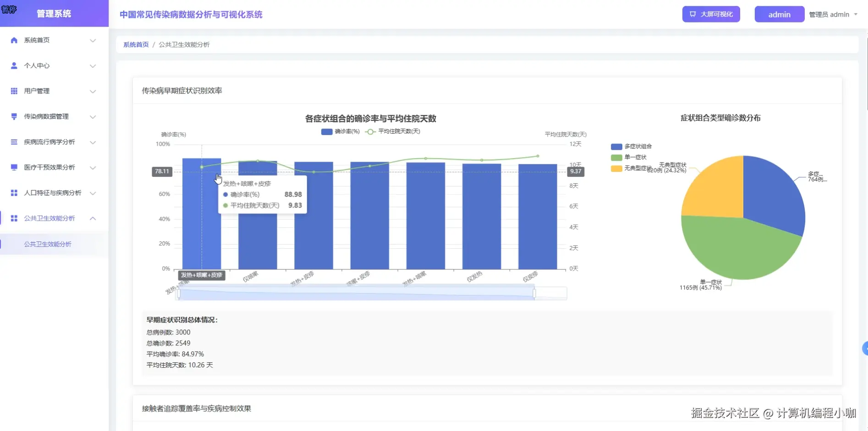Viewport: 868px width, 431px height.
Task: Click the 发热+咳嗽+皮疹 bar
Action: (x=202, y=214)
